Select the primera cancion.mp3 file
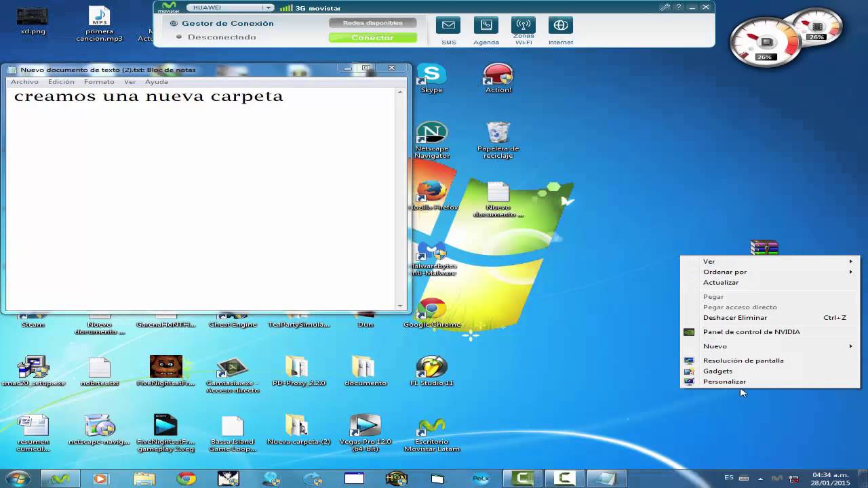The width and height of the screenshot is (868, 488). (99, 24)
